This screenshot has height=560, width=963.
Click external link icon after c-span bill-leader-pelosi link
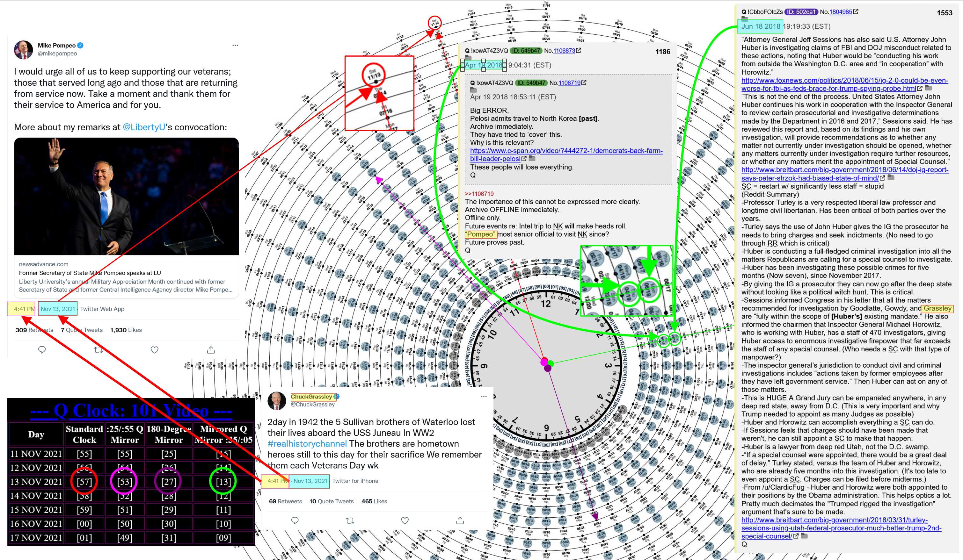tap(524, 159)
